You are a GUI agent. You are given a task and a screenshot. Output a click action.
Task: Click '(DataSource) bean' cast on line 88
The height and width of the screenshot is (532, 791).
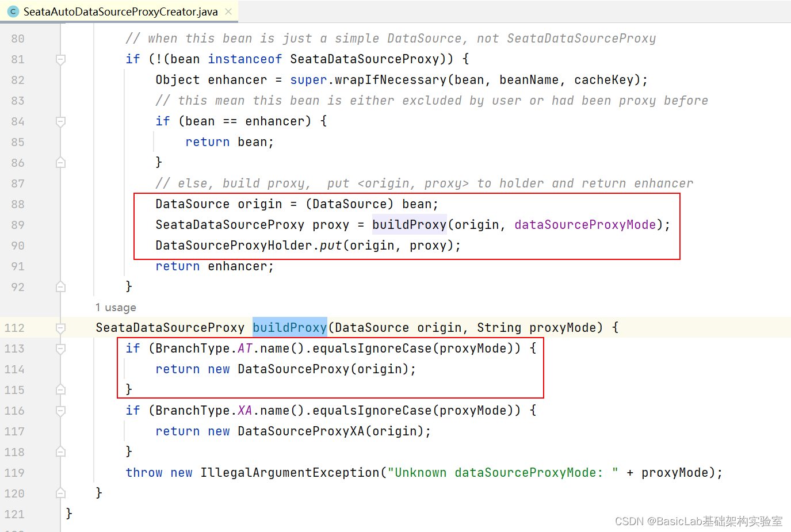[x=368, y=204]
